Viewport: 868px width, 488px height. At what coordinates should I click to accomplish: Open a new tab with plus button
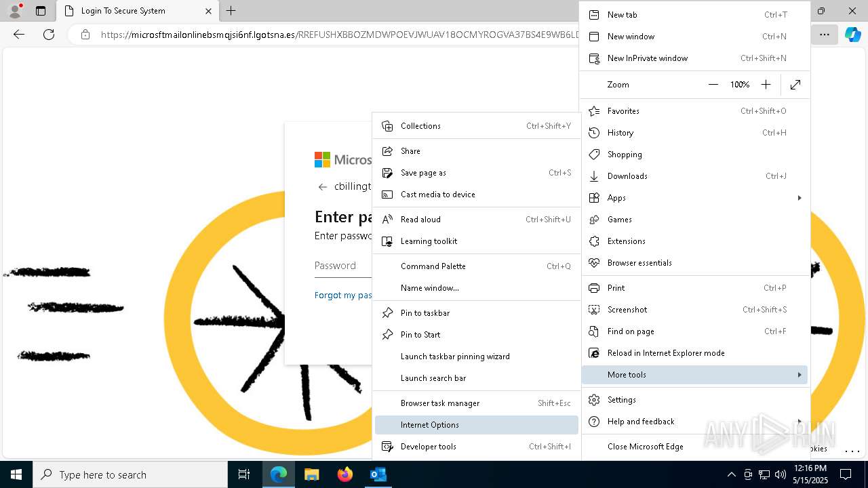click(x=231, y=11)
